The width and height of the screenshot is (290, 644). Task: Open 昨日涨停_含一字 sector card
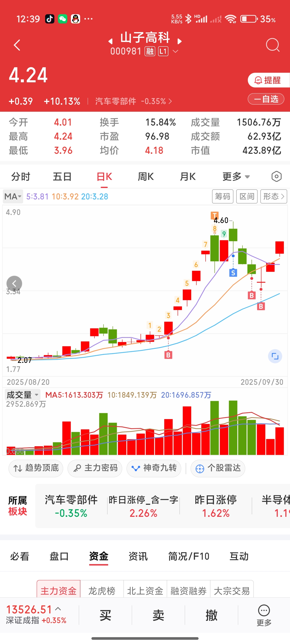[x=143, y=506]
